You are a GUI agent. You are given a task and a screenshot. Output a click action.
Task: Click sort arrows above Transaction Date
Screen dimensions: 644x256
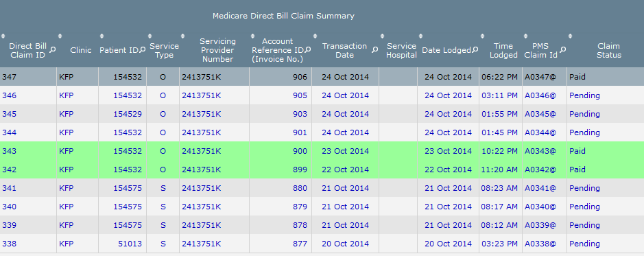315,36
